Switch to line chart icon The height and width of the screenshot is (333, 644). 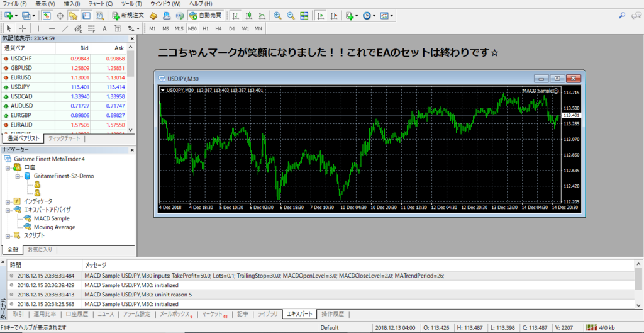[262, 16]
